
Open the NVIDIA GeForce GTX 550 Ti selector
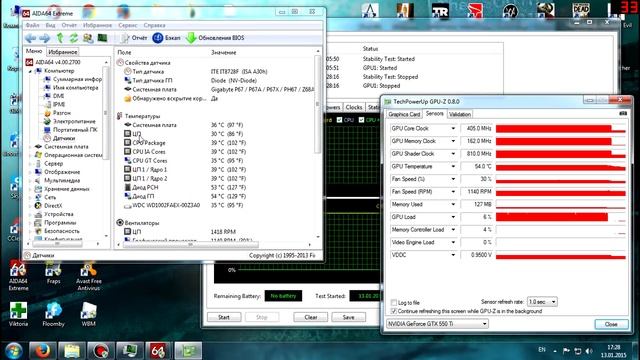[x=437, y=324]
